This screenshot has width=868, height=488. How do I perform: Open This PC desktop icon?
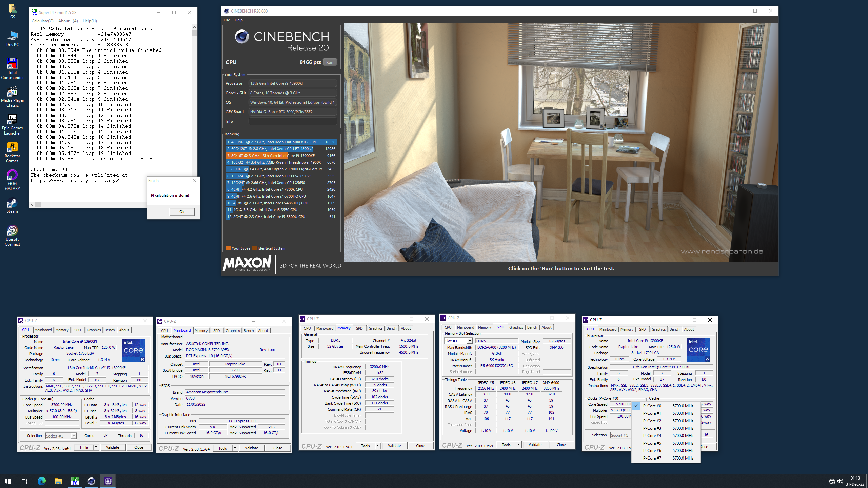coord(12,39)
